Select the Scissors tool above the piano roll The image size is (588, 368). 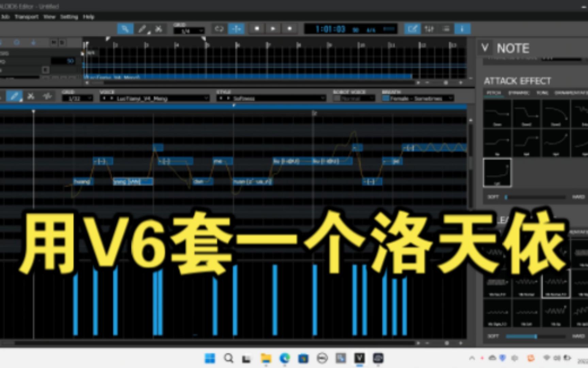[31, 96]
